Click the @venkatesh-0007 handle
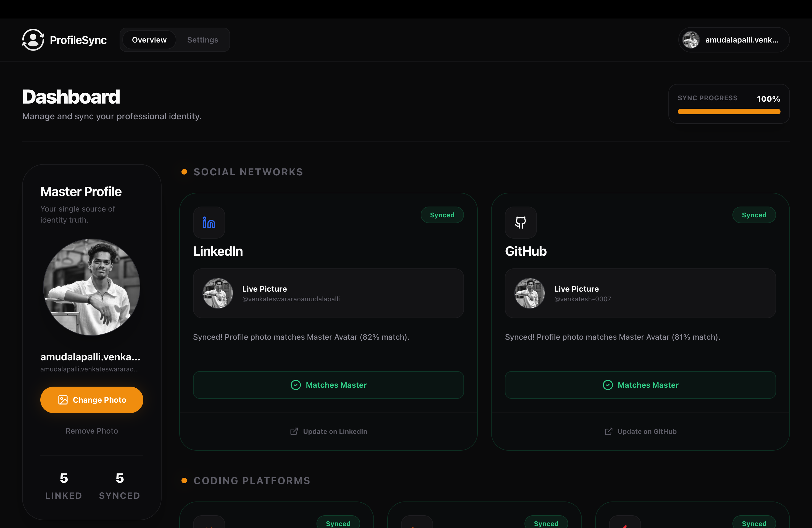 click(x=582, y=299)
